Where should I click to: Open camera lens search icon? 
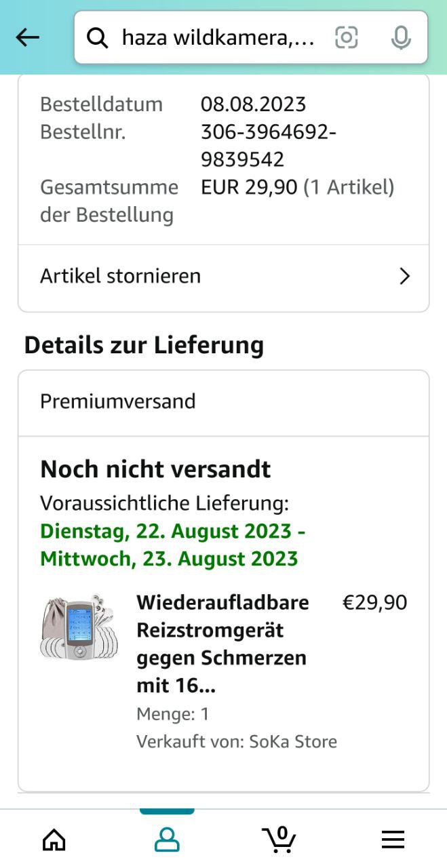pyautogui.click(x=347, y=37)
